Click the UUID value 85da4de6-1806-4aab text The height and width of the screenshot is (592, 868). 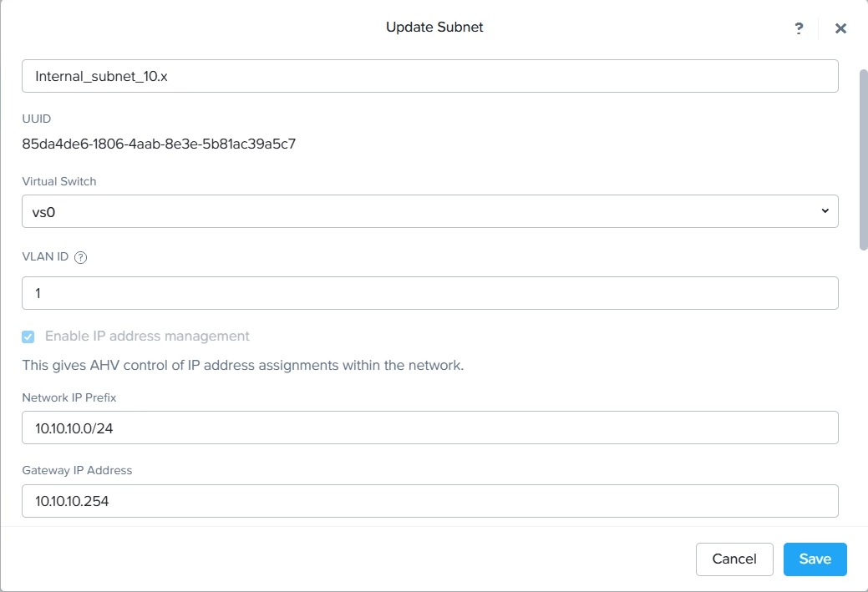coord(159,144)
